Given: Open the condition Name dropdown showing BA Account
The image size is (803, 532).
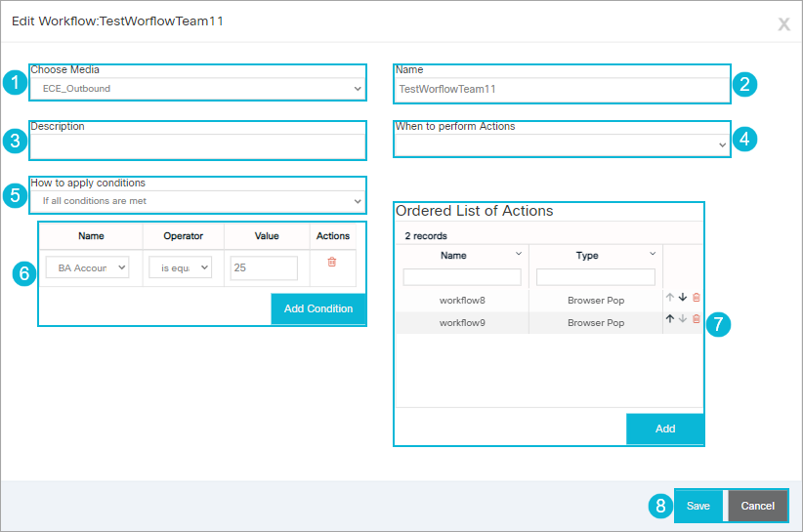Looking at the screenshot, I should [x=87, y=267].
